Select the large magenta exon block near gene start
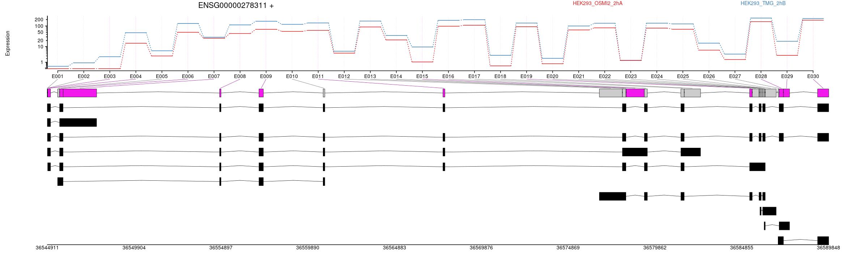The height and width of the screenshot is (253, 868). [x=80, y=93]
